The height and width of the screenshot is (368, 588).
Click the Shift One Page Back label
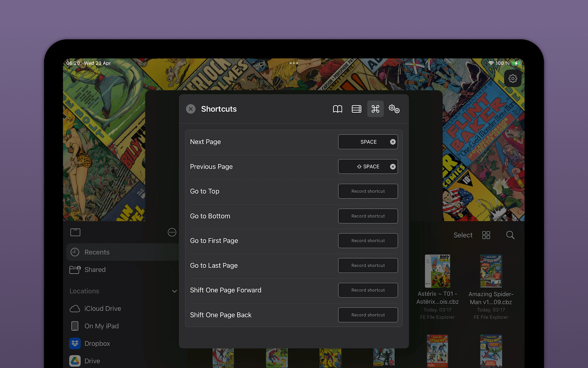(x=221, y=315)
